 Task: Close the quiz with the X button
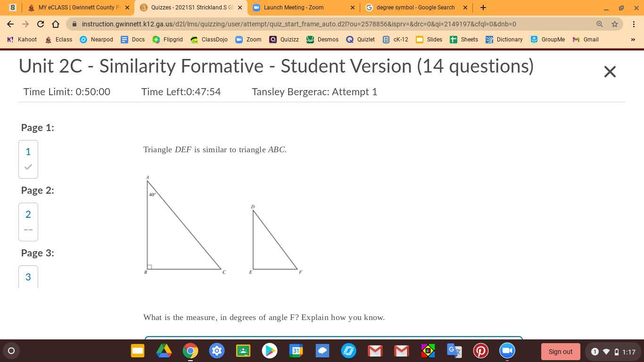click(610, 72)
